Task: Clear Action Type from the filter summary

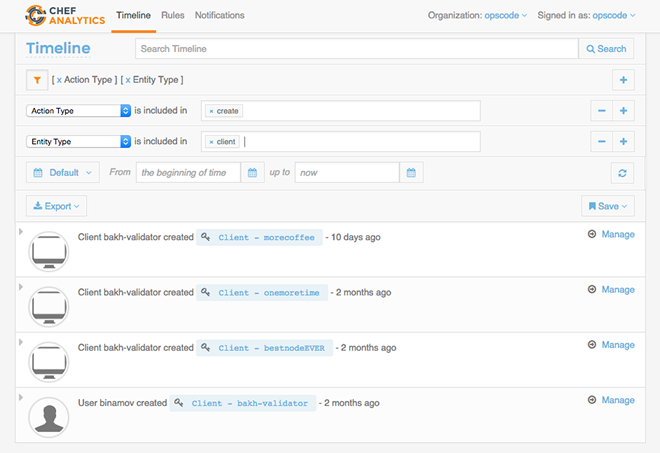Action: click(59, 80)
